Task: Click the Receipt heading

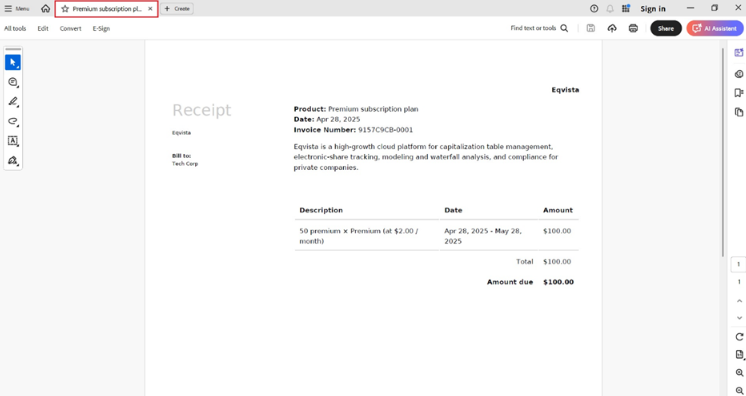Action: [202, 110]
